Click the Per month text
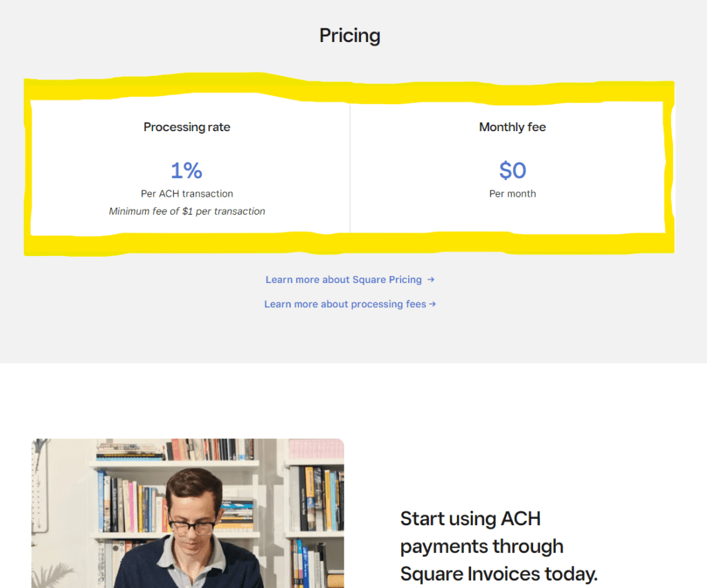This screenshot has width=707, height=588. click(x=512, y=194)
